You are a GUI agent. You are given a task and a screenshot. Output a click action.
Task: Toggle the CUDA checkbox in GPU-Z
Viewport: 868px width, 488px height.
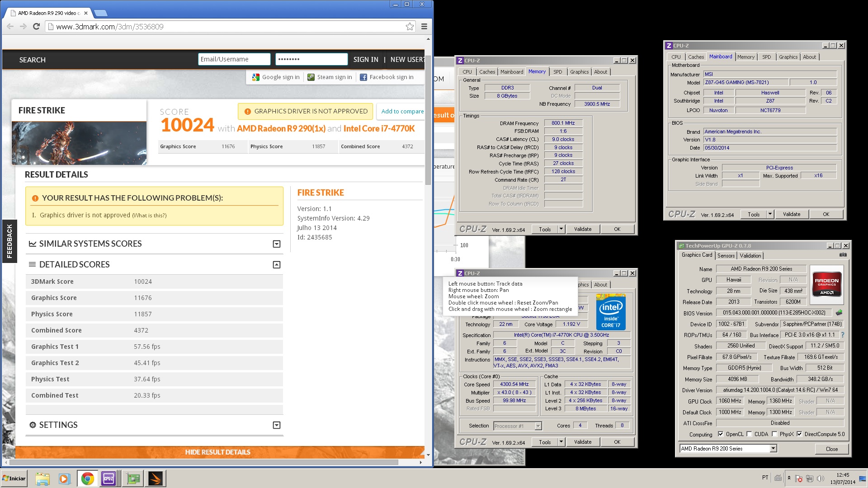pos(750,434)
